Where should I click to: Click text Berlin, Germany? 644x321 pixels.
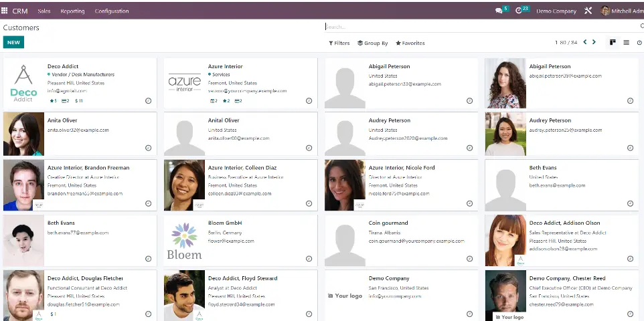[225, 233]
